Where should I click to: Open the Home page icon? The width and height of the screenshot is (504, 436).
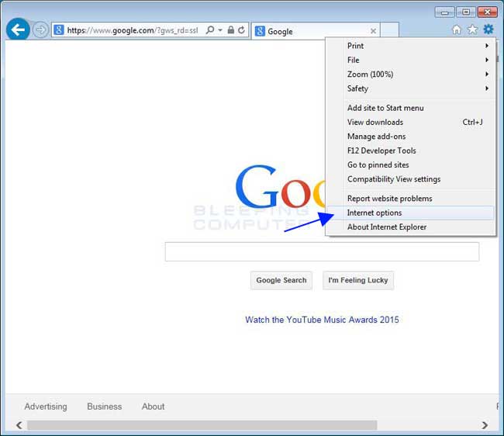tap(457, 30)
